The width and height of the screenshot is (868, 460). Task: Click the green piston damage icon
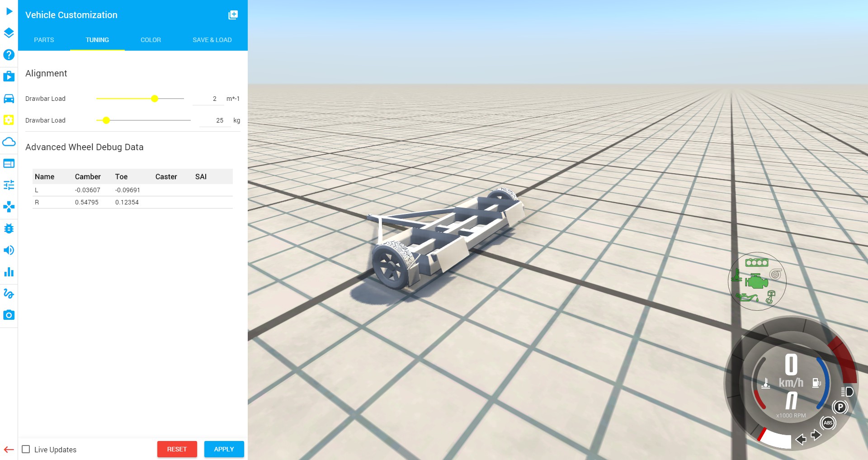click(x=770, y=297)
